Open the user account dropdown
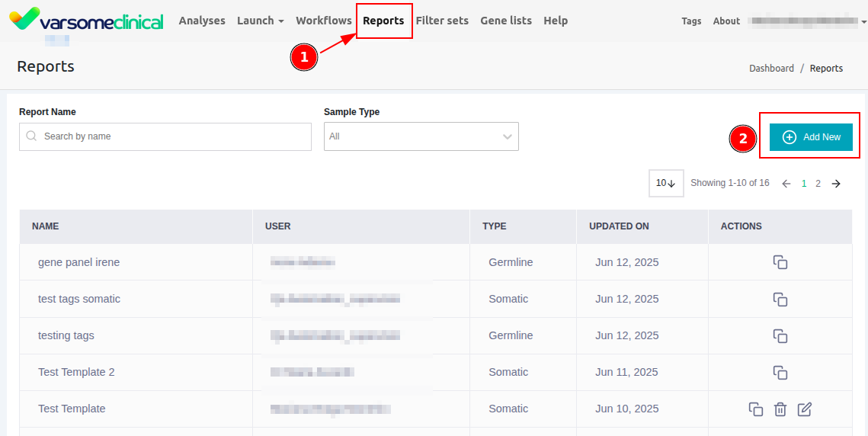The image size is (868, 436). (807, 21)
